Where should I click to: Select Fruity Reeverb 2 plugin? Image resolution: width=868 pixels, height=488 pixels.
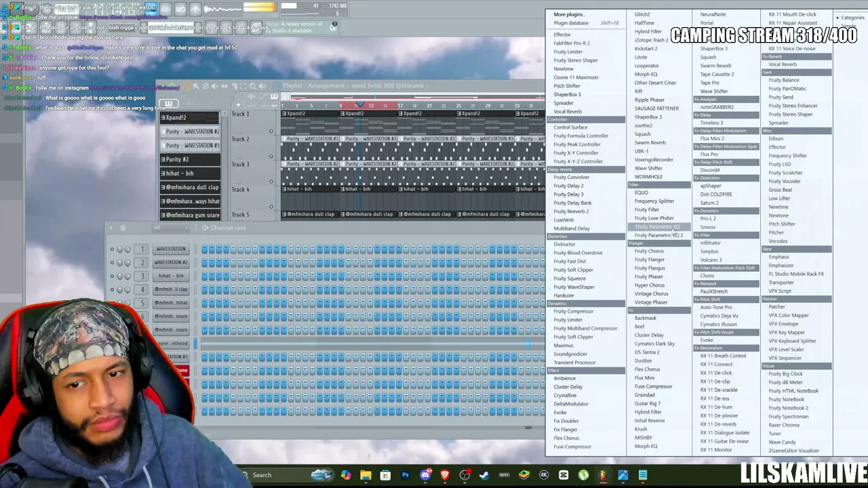click(571, 211)
